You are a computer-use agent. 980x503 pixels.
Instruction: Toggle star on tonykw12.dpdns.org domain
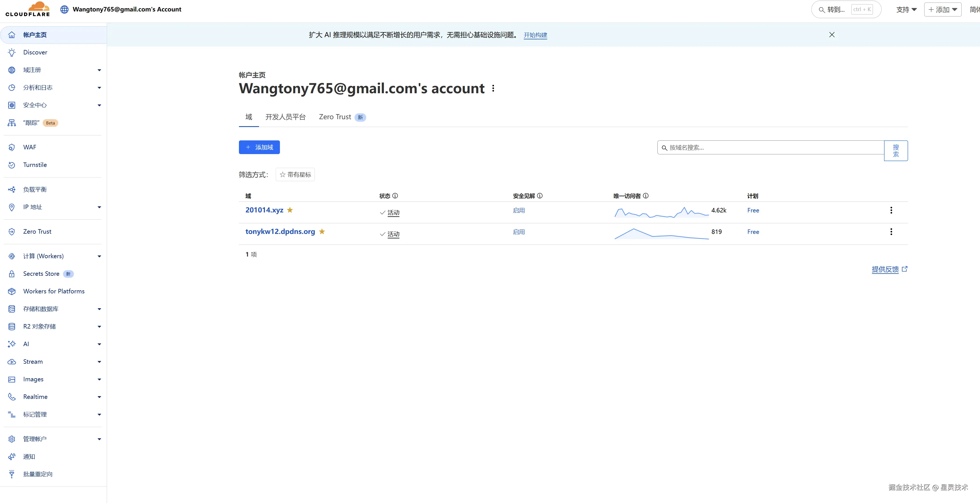click(x=322, y=231)
